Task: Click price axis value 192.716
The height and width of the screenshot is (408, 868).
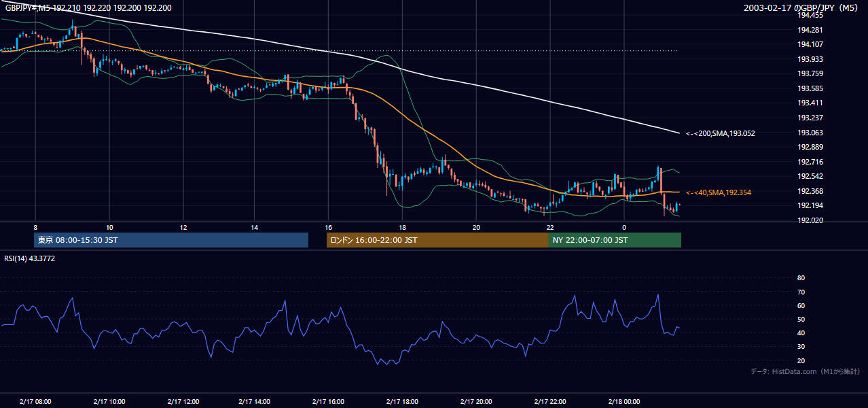Action: click(x=810, y=162)
